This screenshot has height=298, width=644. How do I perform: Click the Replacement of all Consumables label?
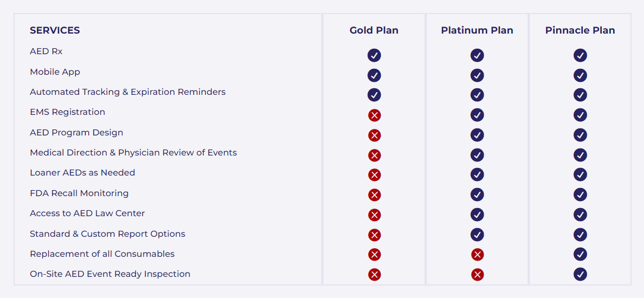[x=102, y=254]
